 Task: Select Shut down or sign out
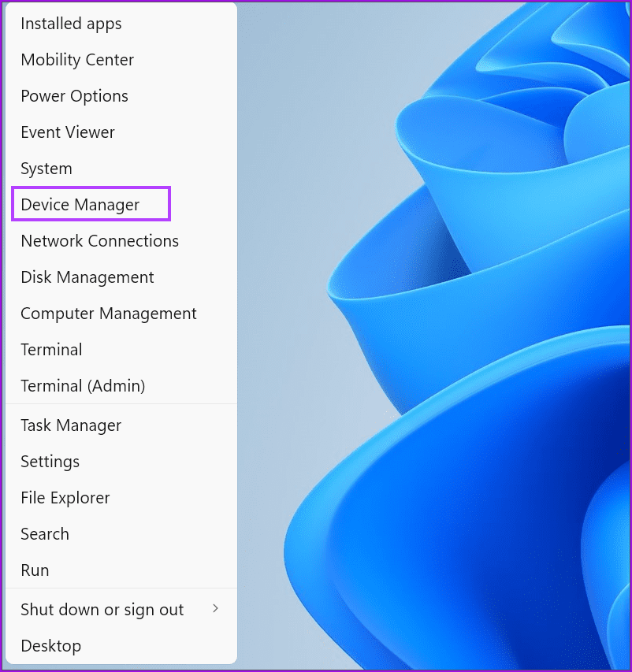click(102, 610)
